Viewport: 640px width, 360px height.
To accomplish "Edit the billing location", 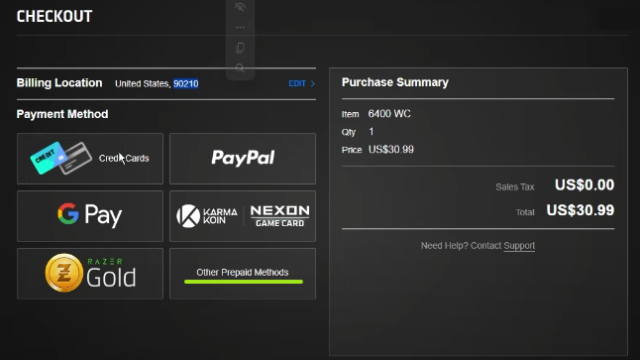I will pyautogui.click(x=301, y=83).
